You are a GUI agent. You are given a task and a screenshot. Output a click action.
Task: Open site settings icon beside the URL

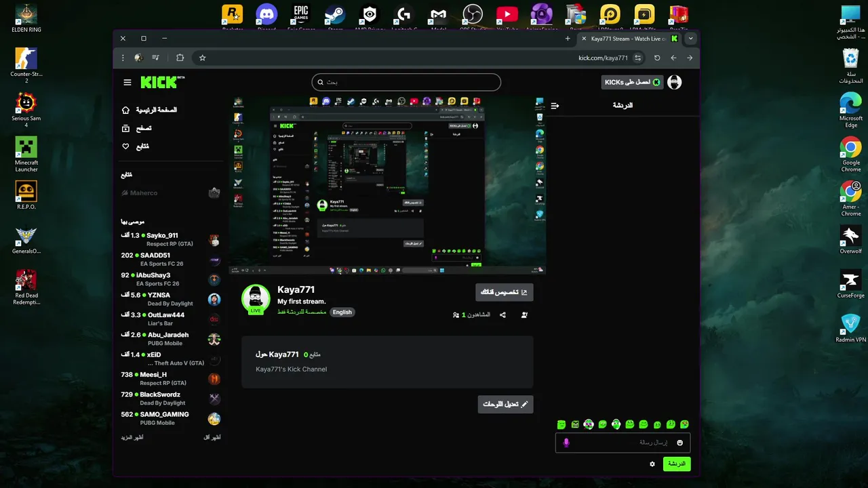637,58
